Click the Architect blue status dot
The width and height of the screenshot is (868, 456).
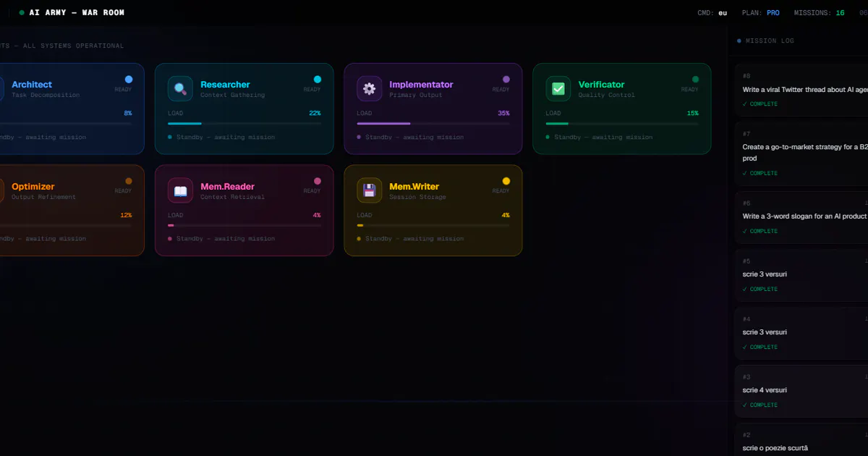[129, 80]
